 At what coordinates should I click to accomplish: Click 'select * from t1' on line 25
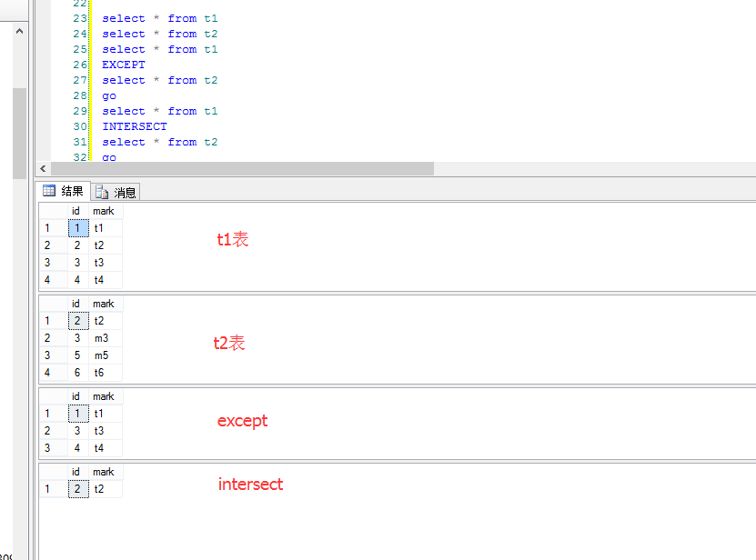[159, 49]
